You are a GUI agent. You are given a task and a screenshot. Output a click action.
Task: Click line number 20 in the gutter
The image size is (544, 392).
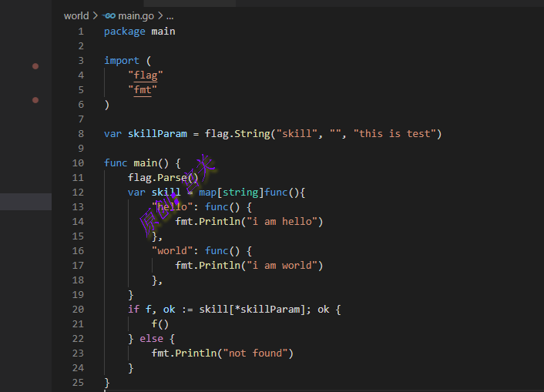(x=77, y=310)
